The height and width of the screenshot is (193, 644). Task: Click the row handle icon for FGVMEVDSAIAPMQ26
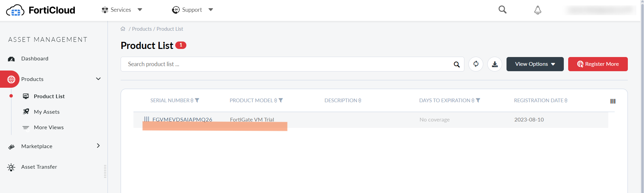147,119
